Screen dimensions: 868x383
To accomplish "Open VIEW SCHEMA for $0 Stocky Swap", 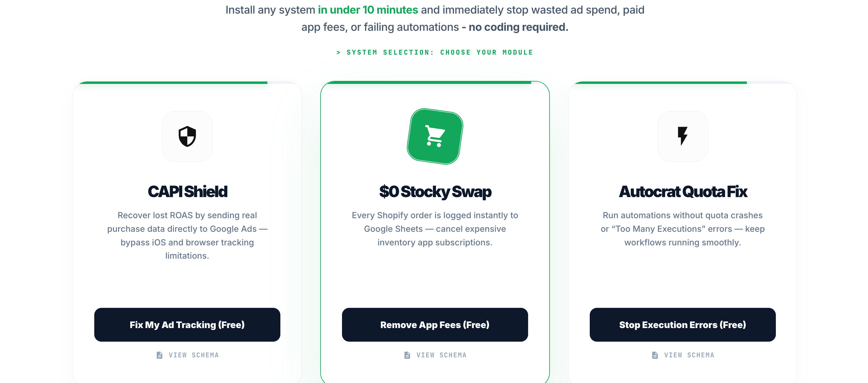I will 441,355.
